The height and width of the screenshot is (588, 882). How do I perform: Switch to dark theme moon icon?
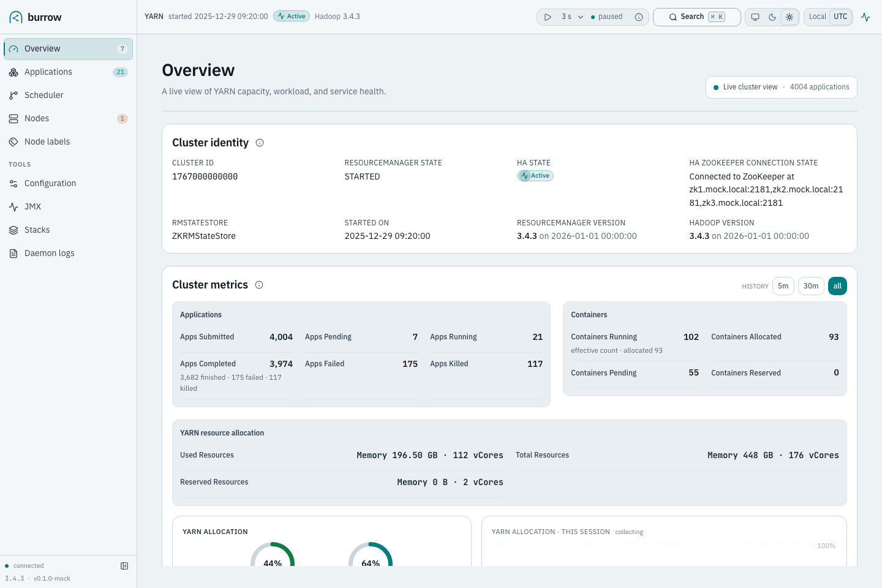click(x=772, y=17)
